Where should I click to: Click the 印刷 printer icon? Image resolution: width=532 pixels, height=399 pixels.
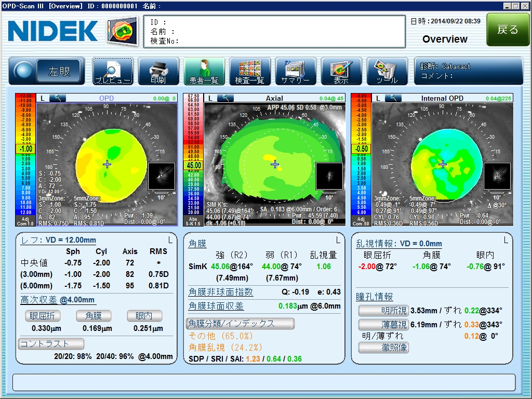[x=158, y=71]
